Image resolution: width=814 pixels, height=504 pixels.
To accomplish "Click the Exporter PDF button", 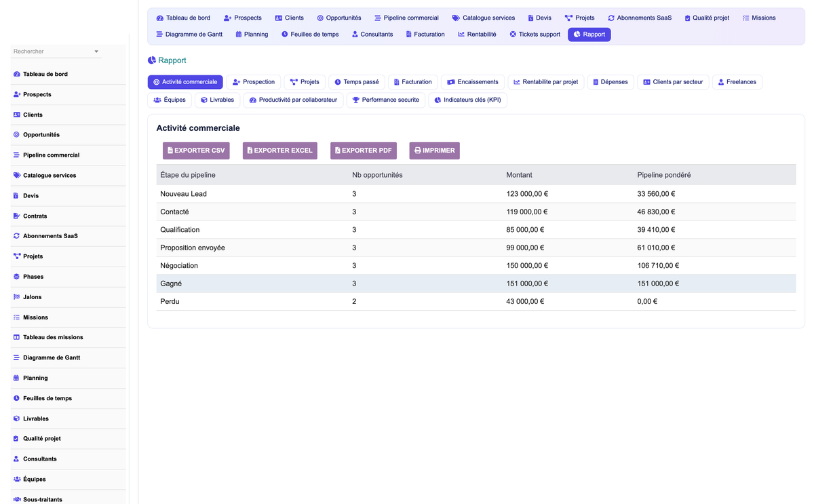I will click(364, 151).
